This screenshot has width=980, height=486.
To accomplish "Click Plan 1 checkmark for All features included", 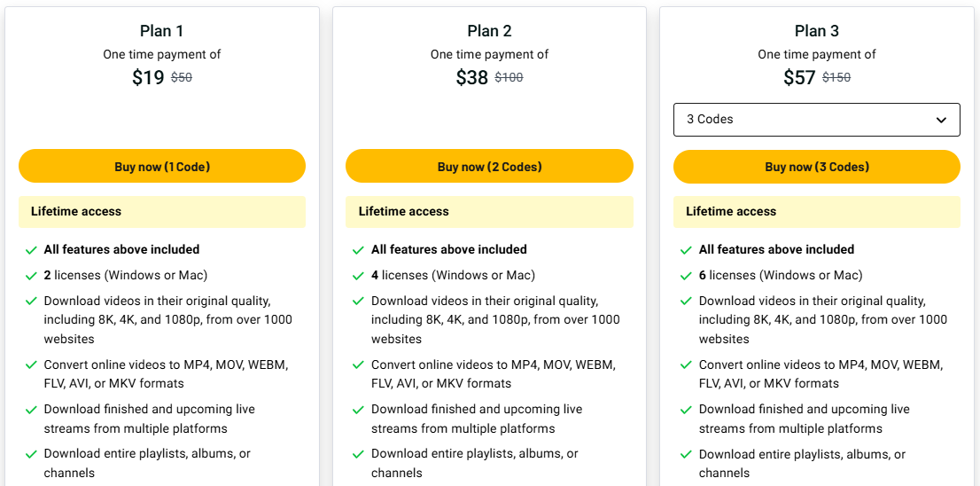I will [x=31, y=250].
